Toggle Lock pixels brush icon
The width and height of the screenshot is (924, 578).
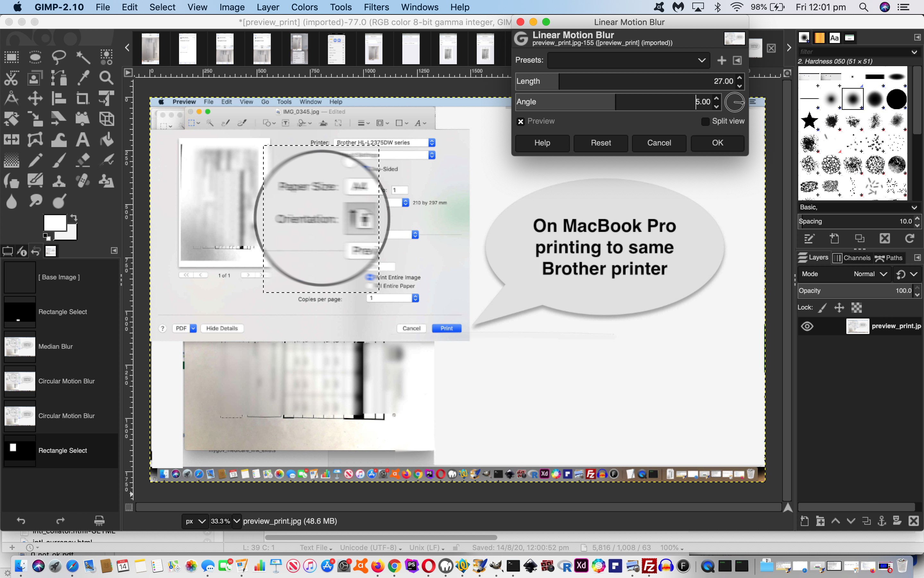point(822,307)
